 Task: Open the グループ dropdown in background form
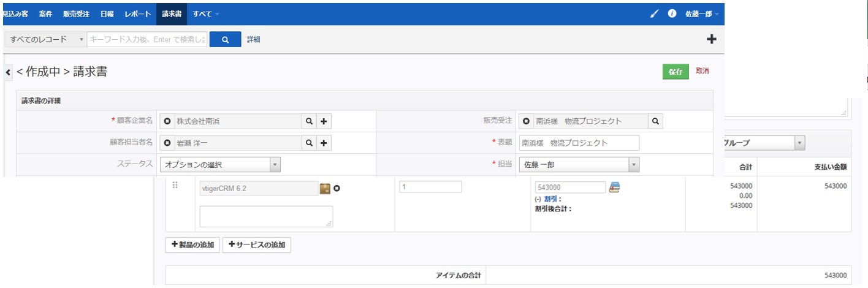click(764, 143)
